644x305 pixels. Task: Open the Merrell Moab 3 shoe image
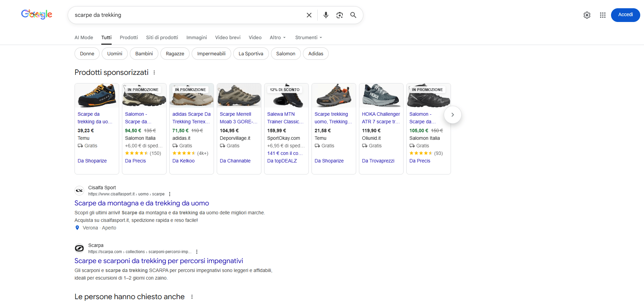[239, 95]
